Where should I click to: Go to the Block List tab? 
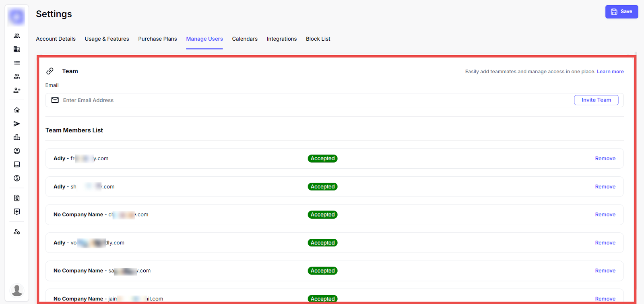pyautogui.click(x=318, y=39)
